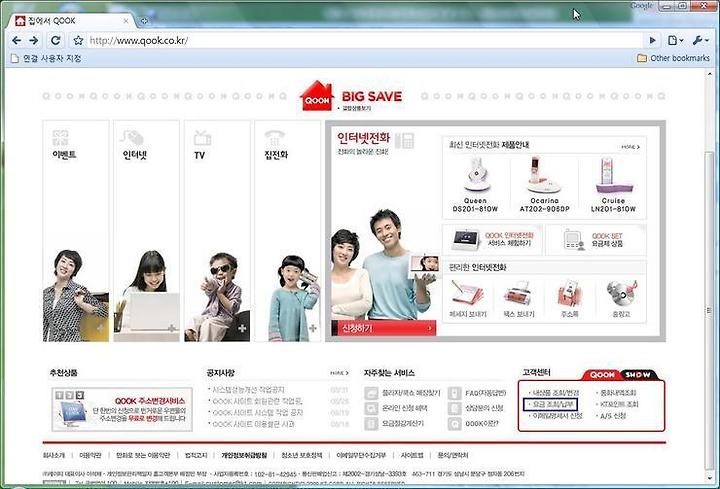Bookmark this page with the star icon

(78, 40)
